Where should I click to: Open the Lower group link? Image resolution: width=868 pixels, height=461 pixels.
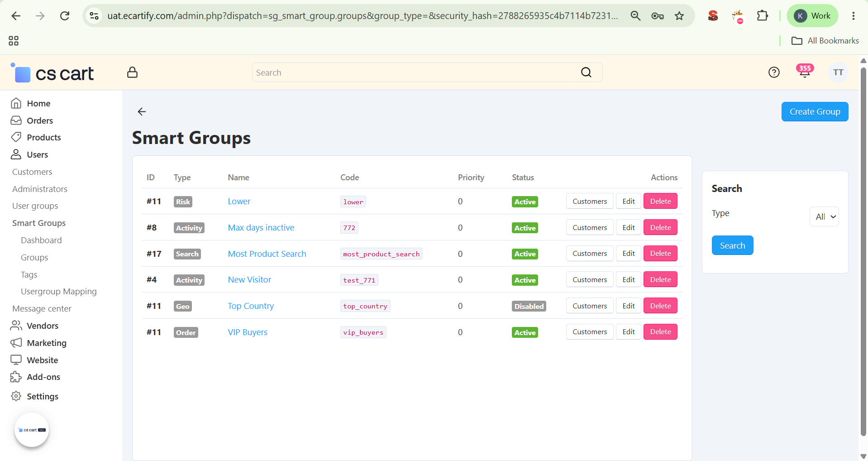[239, 202]
